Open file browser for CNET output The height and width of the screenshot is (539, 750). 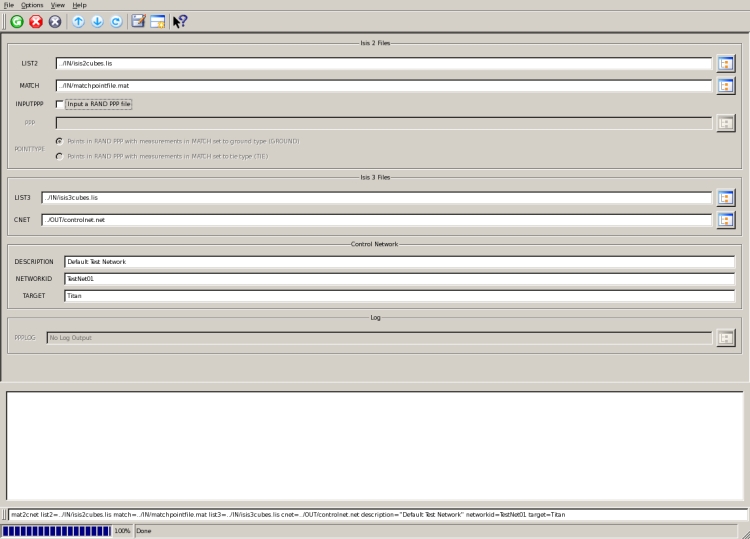click(x=726, y=220)
